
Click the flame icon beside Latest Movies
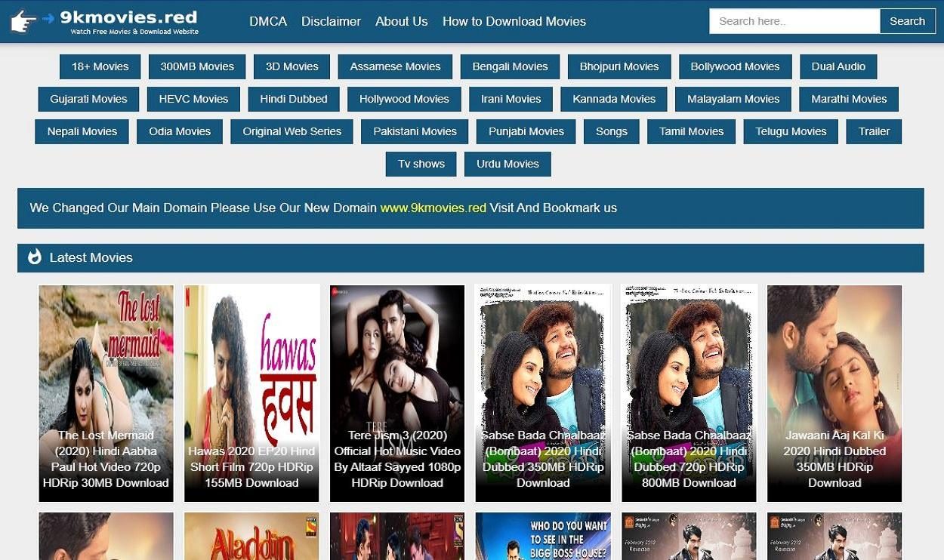tap(35, 257)
